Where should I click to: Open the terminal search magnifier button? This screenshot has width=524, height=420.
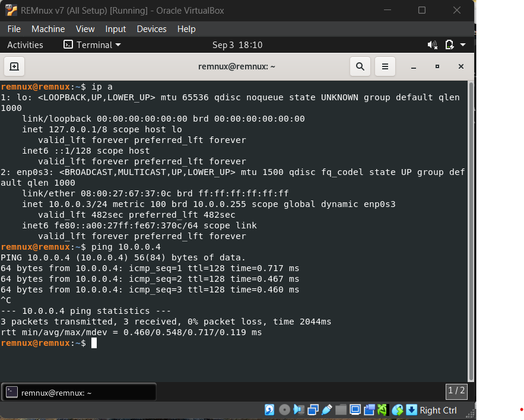click(360, 66)
